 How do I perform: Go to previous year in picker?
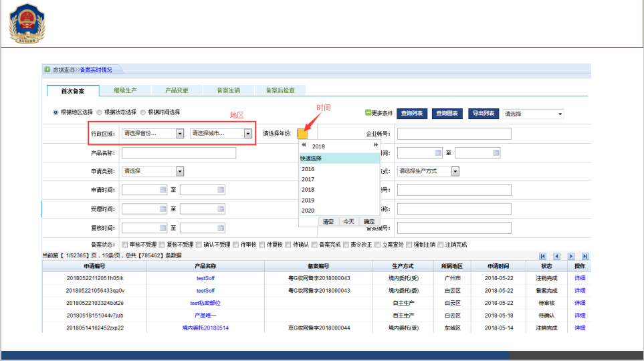point(304,145)
